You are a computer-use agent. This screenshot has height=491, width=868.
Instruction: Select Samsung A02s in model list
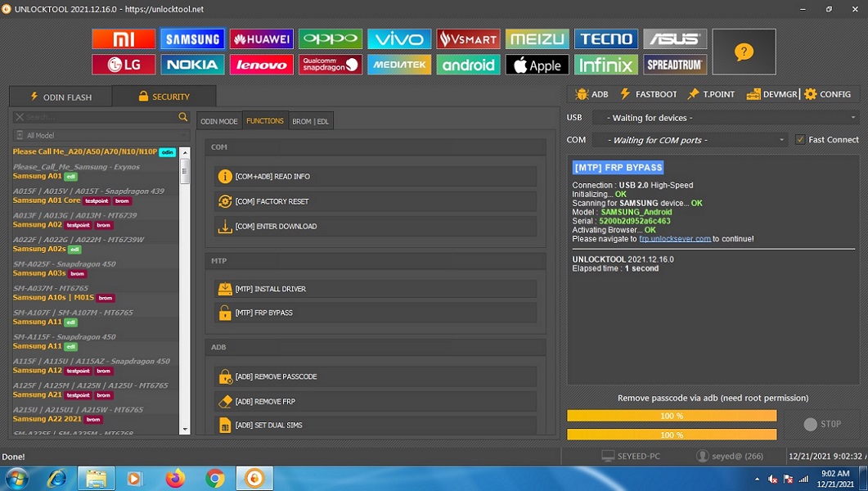coord(39,249)
